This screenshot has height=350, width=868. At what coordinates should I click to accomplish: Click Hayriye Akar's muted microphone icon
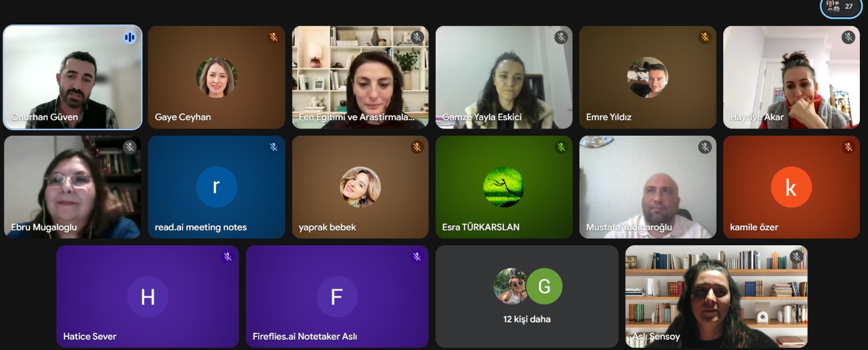coord(848,37)
